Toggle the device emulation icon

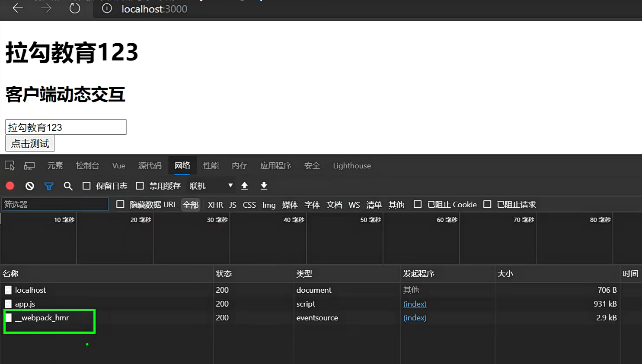coord(29,166)
